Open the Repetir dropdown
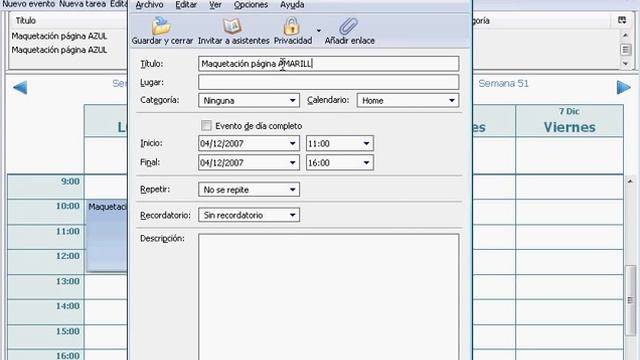The width and height of the screenshot is (640, 360). 249,189
